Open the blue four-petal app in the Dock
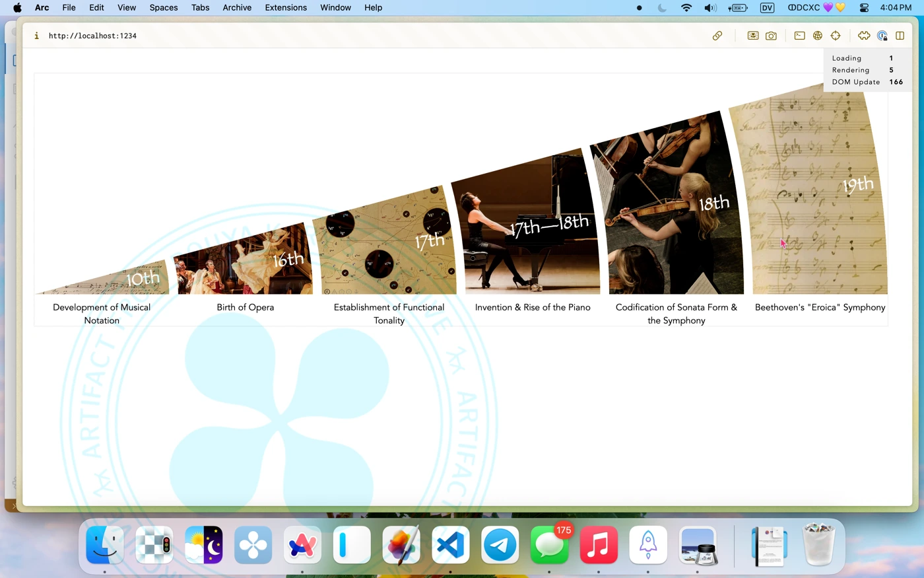 [253, 545]
